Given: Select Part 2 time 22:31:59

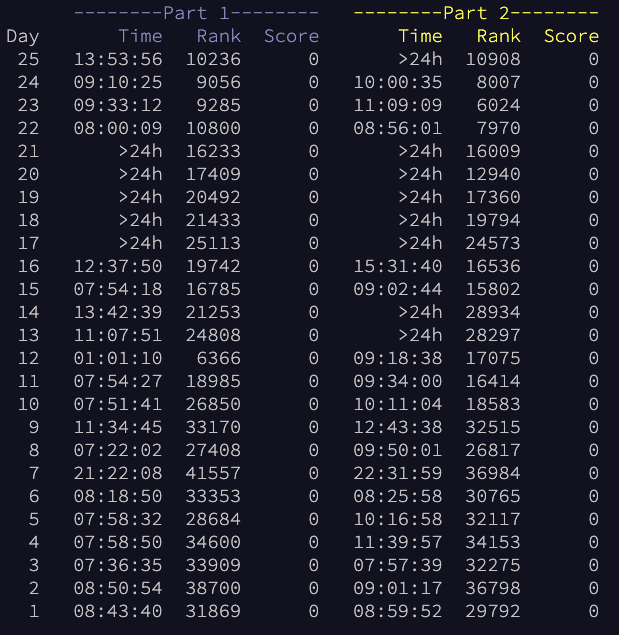Looking at the screenshot, I should [x=398, y=473].
